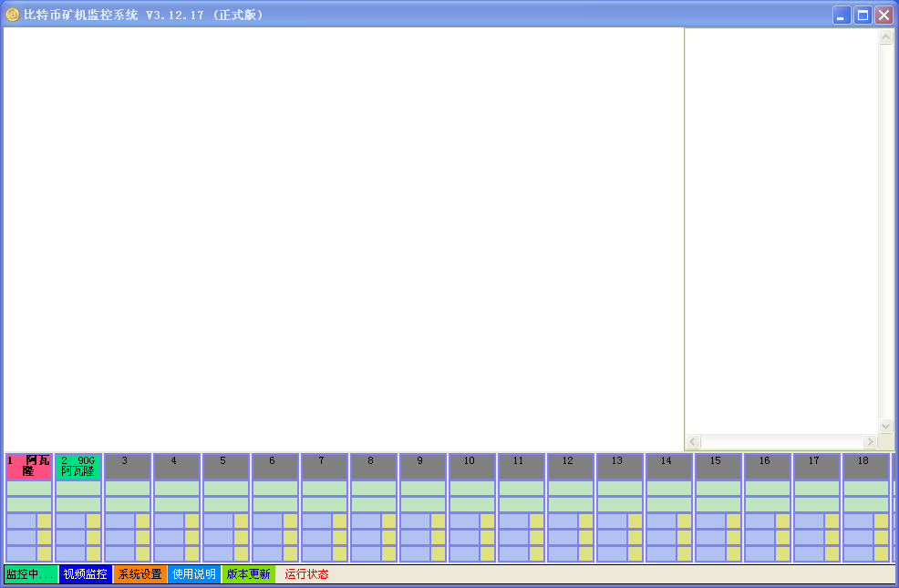Open the 视频监控 tab

coord(86,573)
